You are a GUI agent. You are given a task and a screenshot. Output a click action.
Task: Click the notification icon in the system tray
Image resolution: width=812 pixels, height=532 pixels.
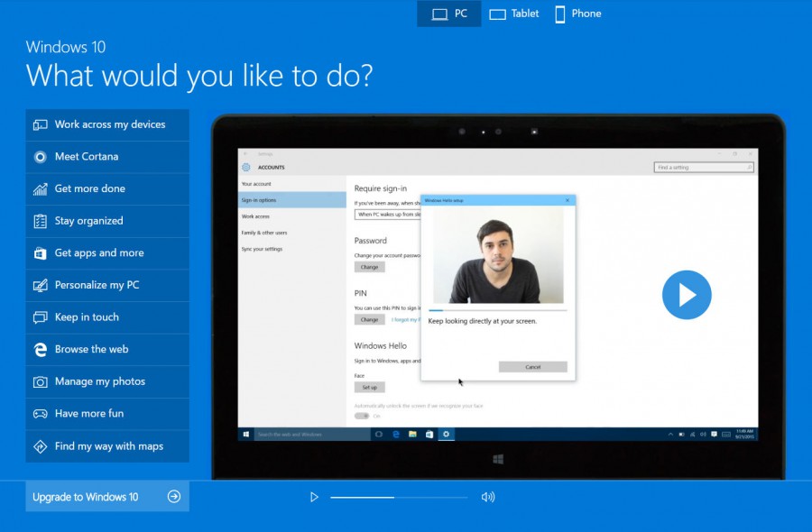[714, 434]
